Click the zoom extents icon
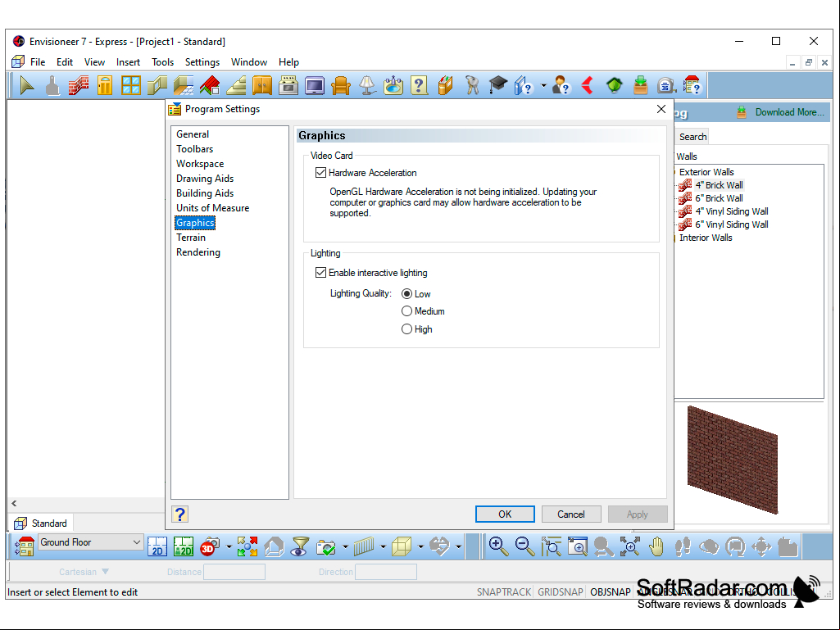 pyautogui.click(x=629, y=546)
